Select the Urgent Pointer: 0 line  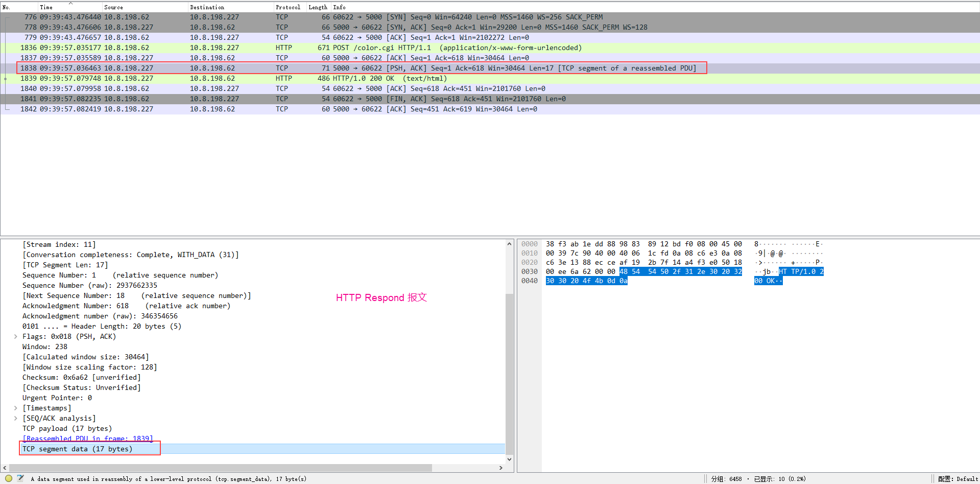(57, 398)
